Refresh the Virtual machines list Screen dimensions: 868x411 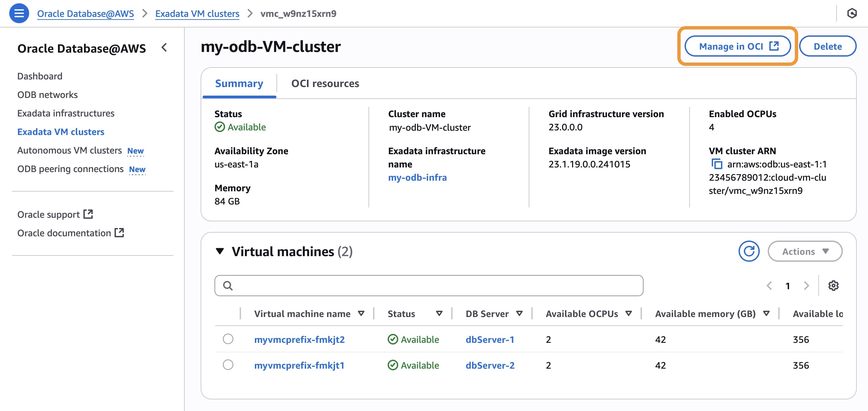[x=749, y=251]
